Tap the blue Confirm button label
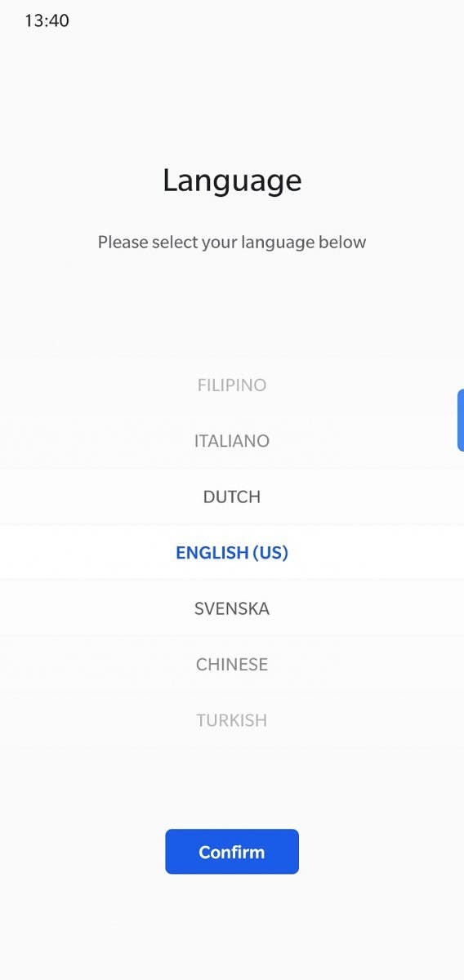 [232, 852]
